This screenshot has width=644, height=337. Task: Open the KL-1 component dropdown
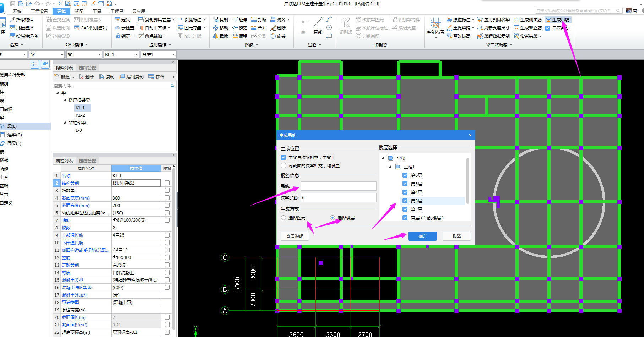(136, 54)
